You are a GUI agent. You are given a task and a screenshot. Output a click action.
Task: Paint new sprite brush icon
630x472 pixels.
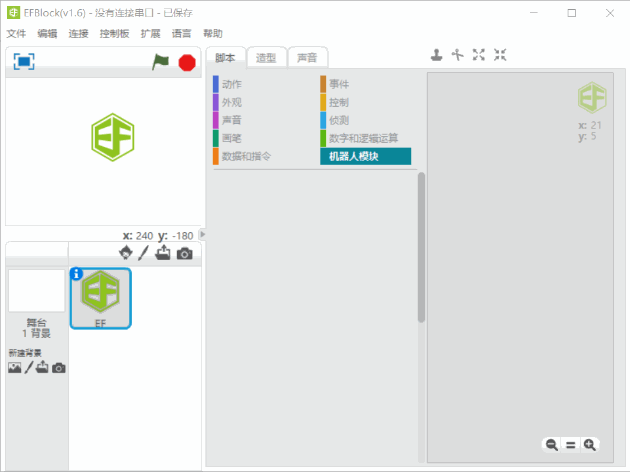point(143,253)
